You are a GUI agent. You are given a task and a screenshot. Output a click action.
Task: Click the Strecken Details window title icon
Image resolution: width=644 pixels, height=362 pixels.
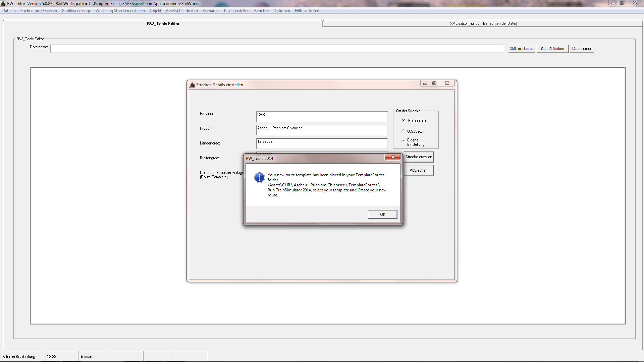[x=192, y=85]
